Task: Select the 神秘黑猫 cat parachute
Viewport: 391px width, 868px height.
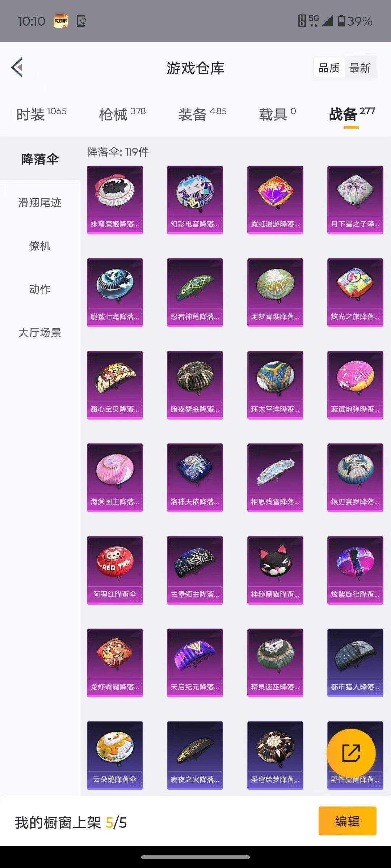Action: [275, 570]
